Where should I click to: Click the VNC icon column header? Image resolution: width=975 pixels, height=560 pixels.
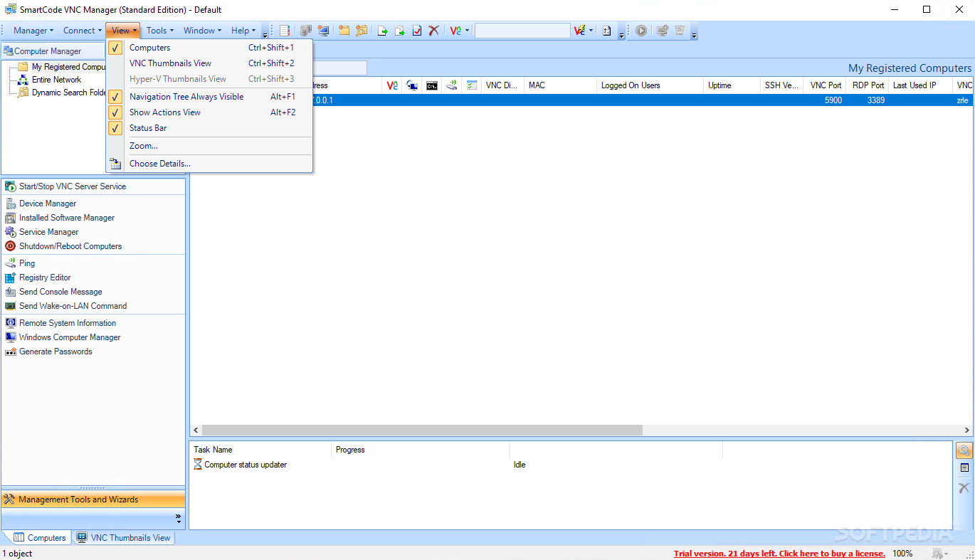pos(392,85)
